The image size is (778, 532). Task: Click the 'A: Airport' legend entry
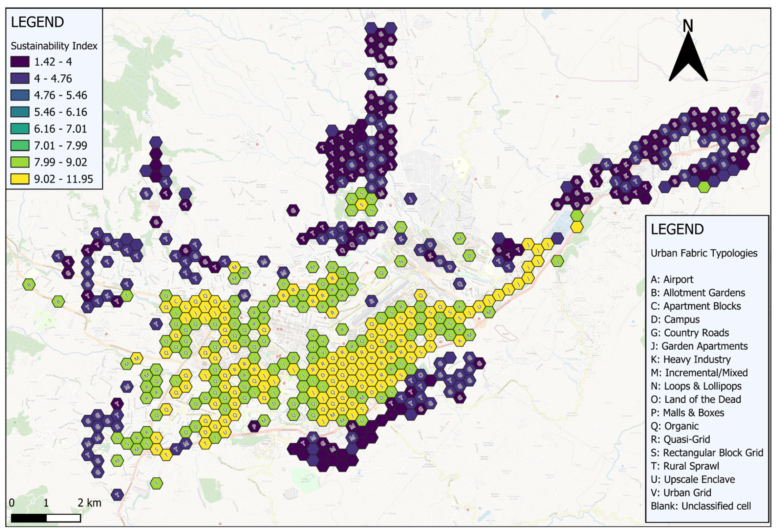(672, 280)
